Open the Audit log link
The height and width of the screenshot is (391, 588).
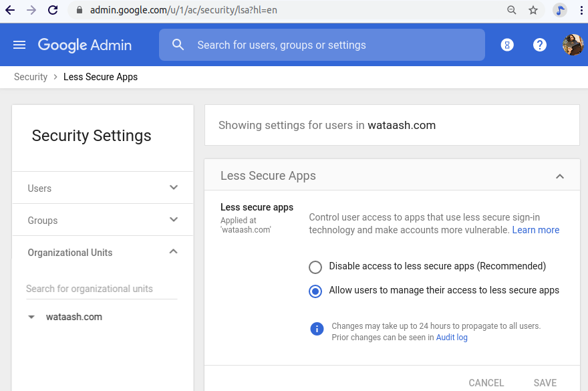(x=452, y=338)
